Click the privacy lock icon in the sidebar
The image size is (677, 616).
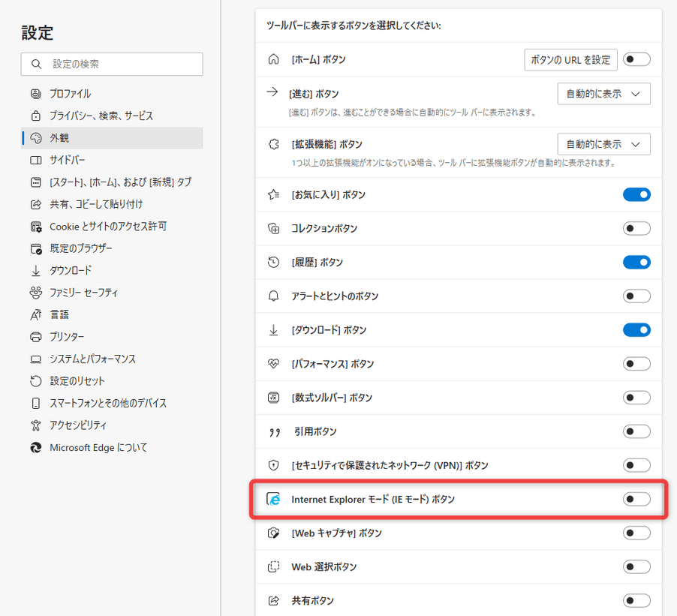click(x=36, y=116)
